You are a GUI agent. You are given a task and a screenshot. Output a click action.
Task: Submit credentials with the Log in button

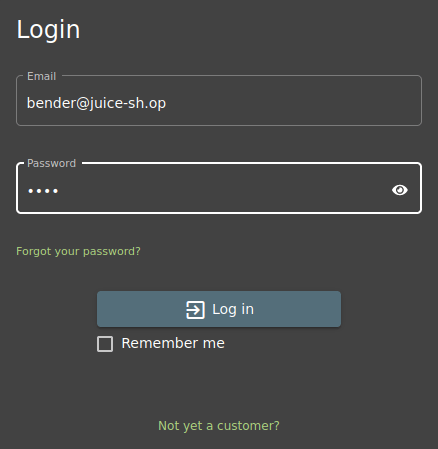click(x=219, y=309)
